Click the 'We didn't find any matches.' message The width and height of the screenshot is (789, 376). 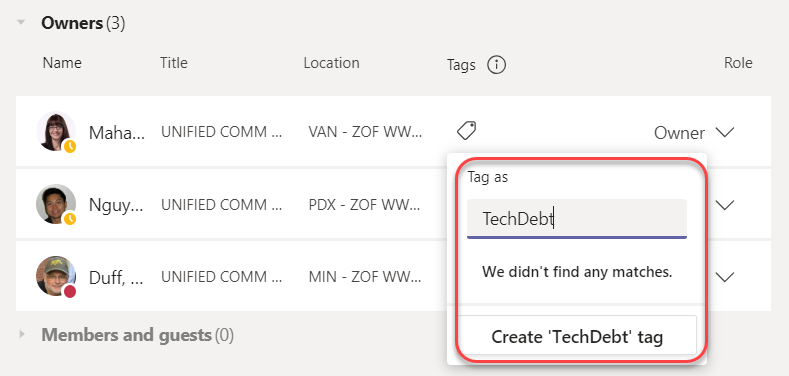click(x=577, y=272)
